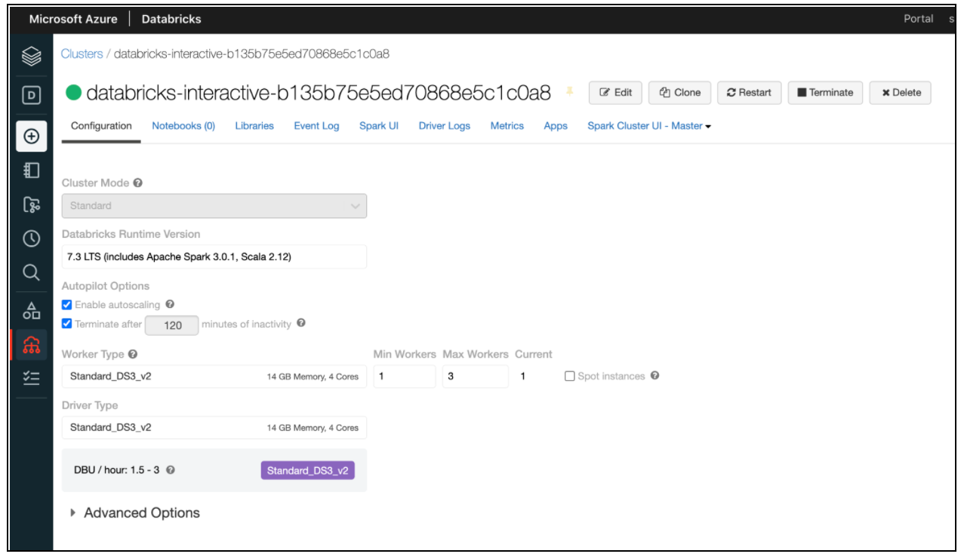This screenshot has width=964, height=560.
Task: Toggle the Enable autoscaling checkbox
Action: [x=67, y=305]
